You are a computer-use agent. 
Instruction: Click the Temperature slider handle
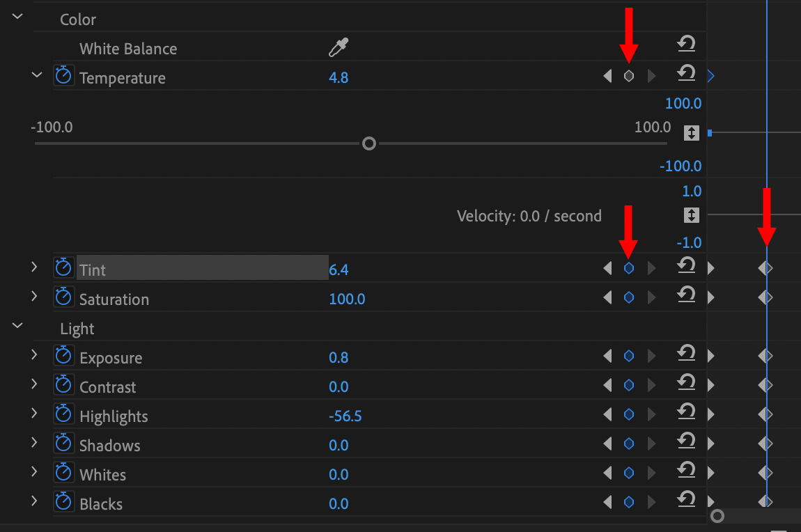pyautogui.click(x=369, y=143)
